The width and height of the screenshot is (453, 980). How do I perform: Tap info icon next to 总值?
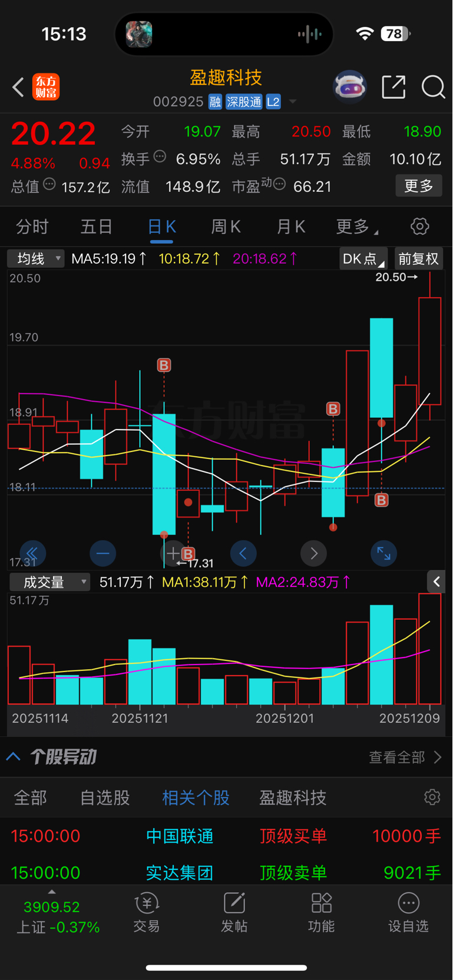(49, 184)
